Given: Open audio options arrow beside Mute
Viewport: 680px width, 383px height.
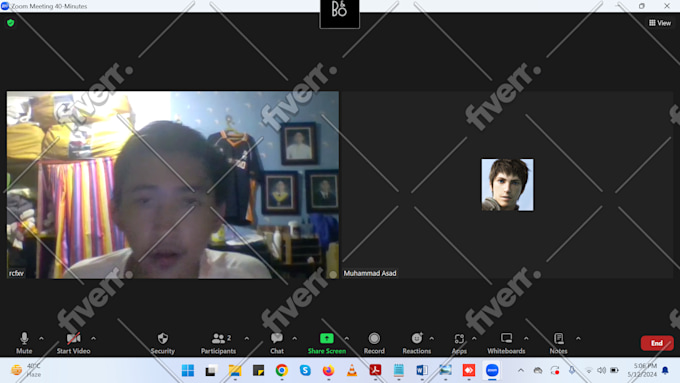Looking at the screenshot, I should [x=41, y=338].
